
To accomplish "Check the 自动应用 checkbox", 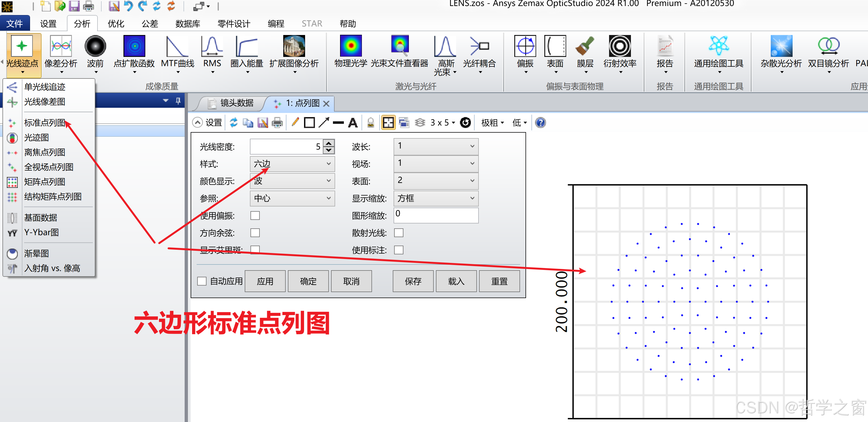I will pyautogui.click(x=202, y=281).
